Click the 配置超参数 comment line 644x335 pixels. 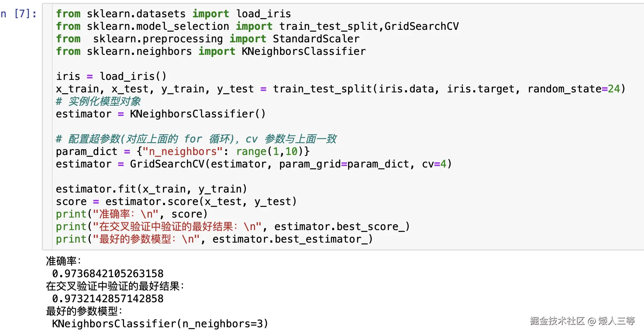[x=196, y=139]
